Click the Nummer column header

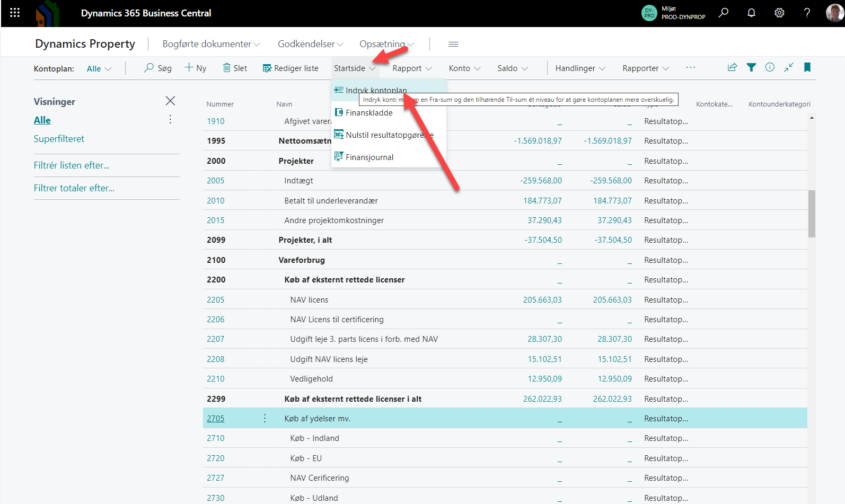pos(220,104)
